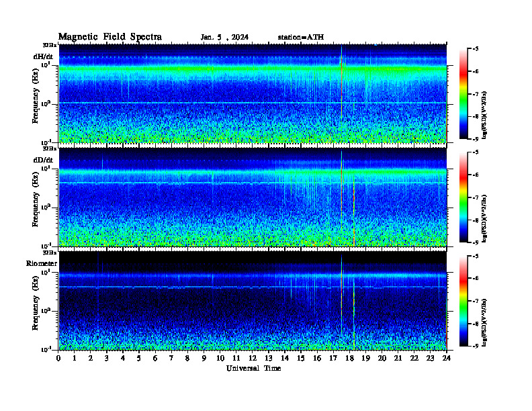Click hour "0" on the Universal Time axis
Screen dimensions: 532x411
pyautogui.click(x=59, y=358)
